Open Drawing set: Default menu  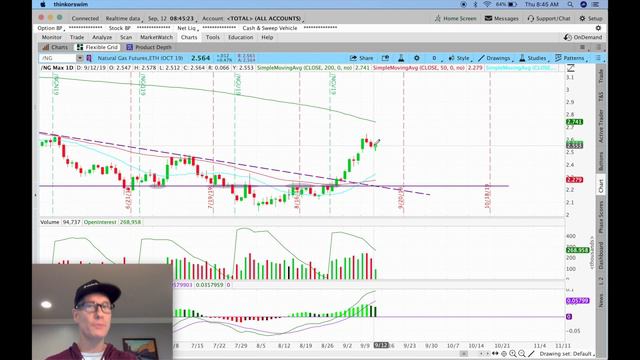[567, 354]
